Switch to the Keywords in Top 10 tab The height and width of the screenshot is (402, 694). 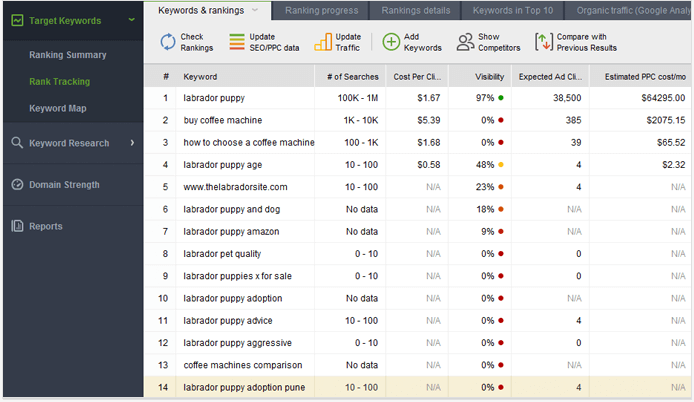point(513,11)
